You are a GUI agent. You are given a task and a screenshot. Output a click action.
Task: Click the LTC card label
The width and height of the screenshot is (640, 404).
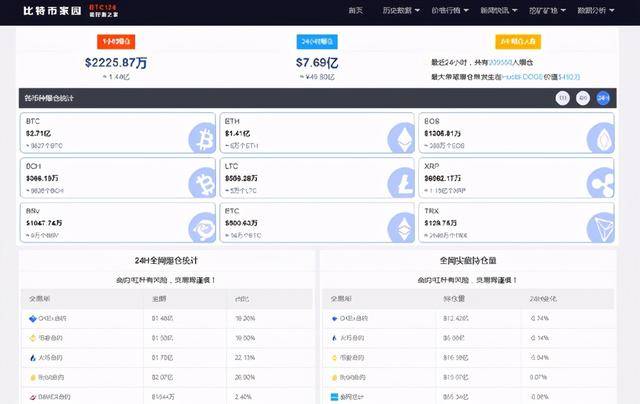231,166
